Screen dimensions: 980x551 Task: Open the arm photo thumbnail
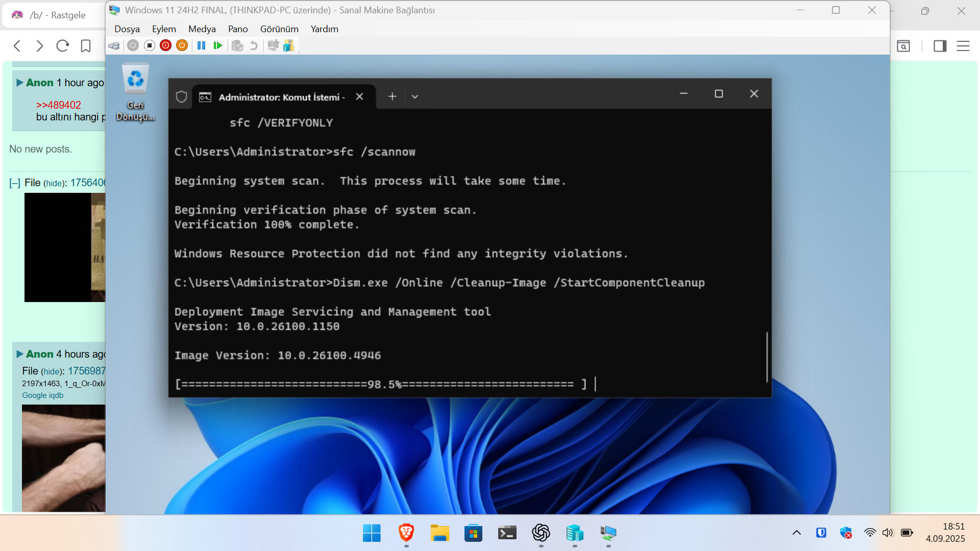(63, 458)
